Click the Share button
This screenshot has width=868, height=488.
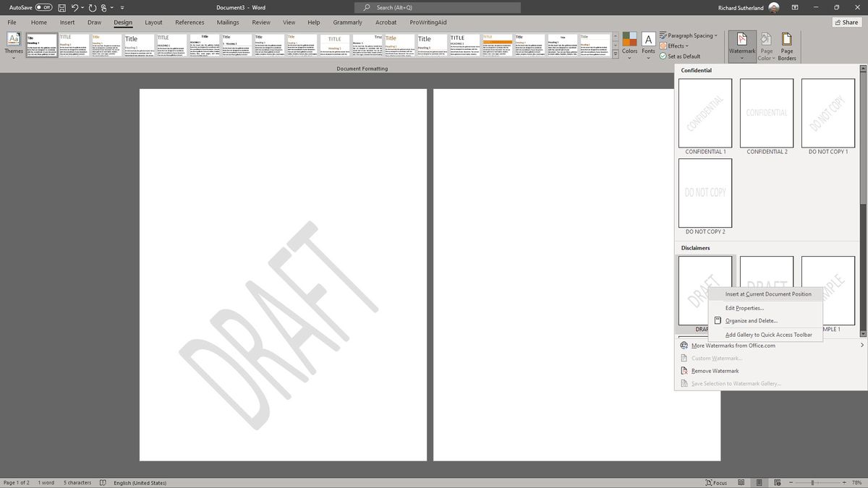coord(846,22)
